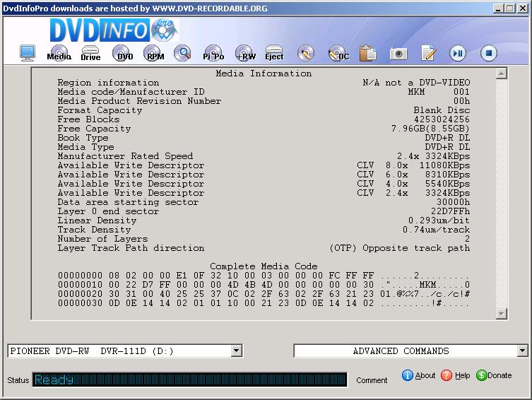The height and width of the screenshot is (400, 532).
Task: Eject the disc with Eject icon
Action: point(274,53)
